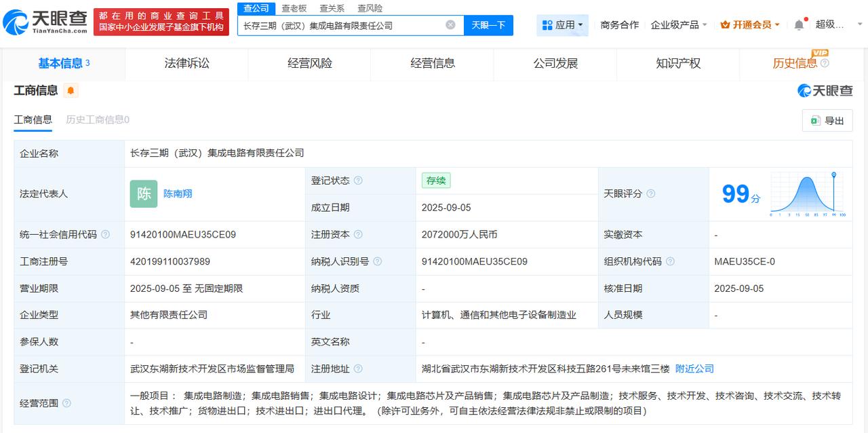
Task: Click help icon beside 注册地址
Action: point(358,369)
